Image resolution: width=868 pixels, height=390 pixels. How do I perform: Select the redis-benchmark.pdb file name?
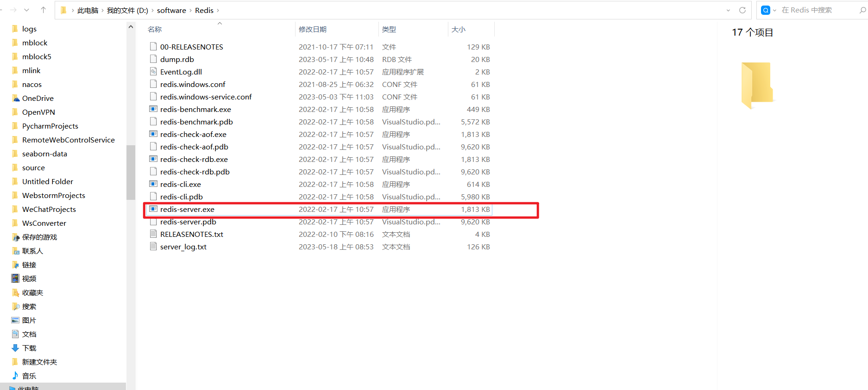196,122
